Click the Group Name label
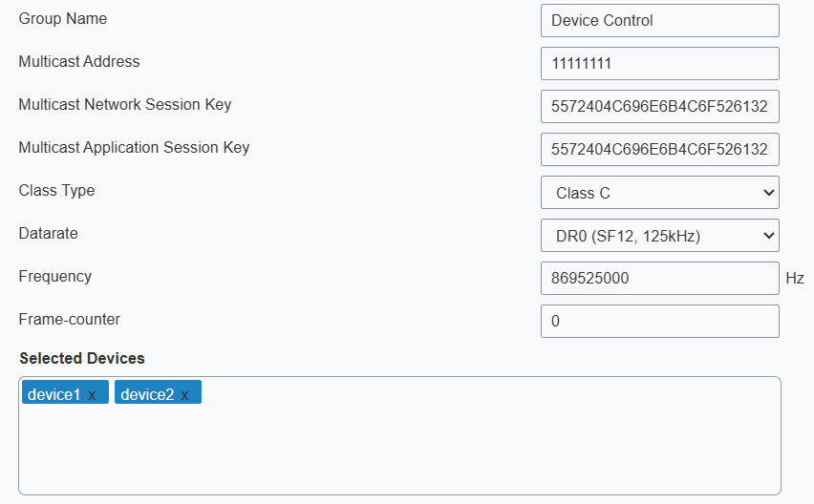The image size is (814, 504). [x=63, y=19]
